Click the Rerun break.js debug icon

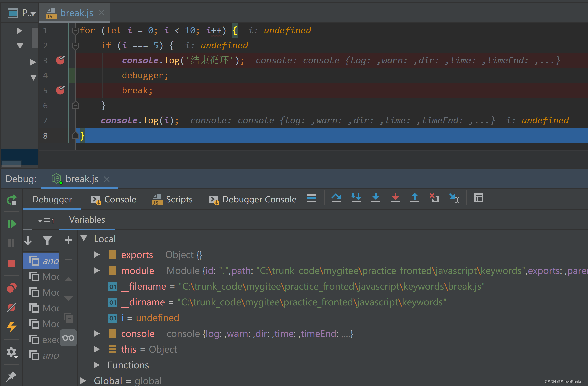point(12,200)
